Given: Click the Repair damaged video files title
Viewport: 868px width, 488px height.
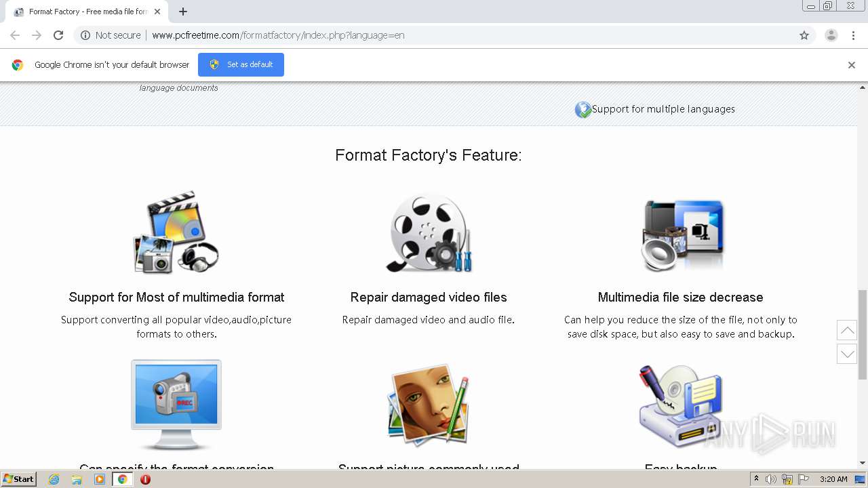Looking at the screenshot, I should click(x=429, y=298).
